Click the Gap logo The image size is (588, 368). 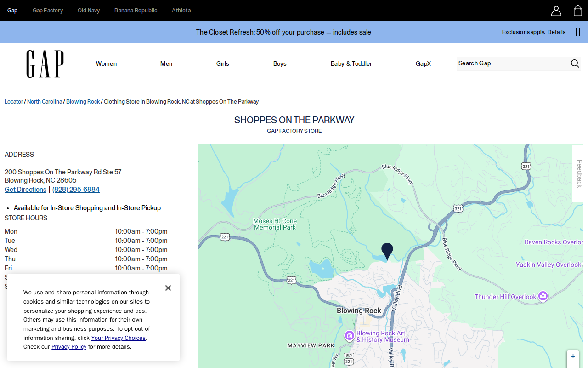(x=45, y=64)
